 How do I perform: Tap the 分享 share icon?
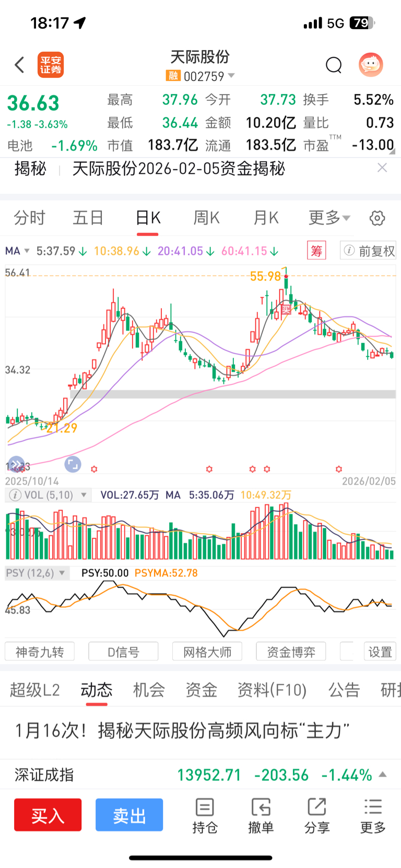(317, 815)
